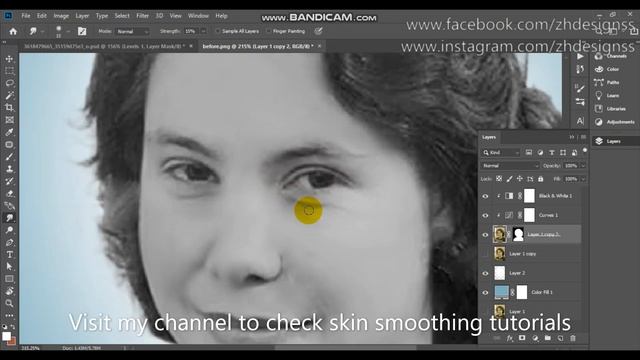Open the brush settings panel toggle icon

(82, 31)
